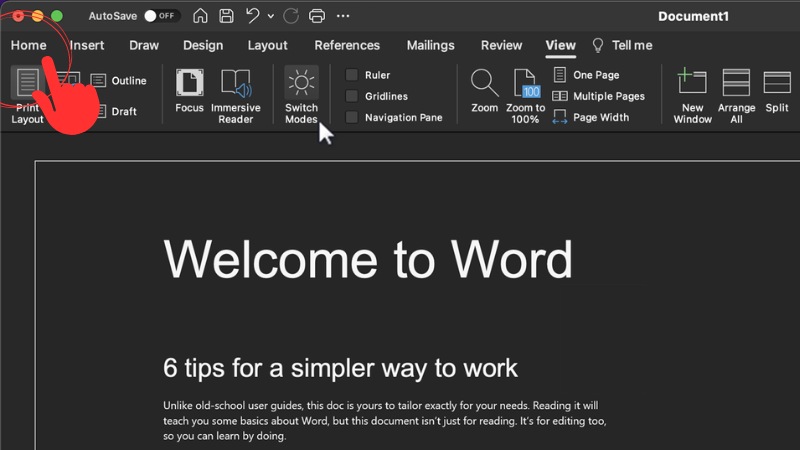800x450 pixels.
Task: Click the Print icon in title bar
Action: click(x=317, y=16)
